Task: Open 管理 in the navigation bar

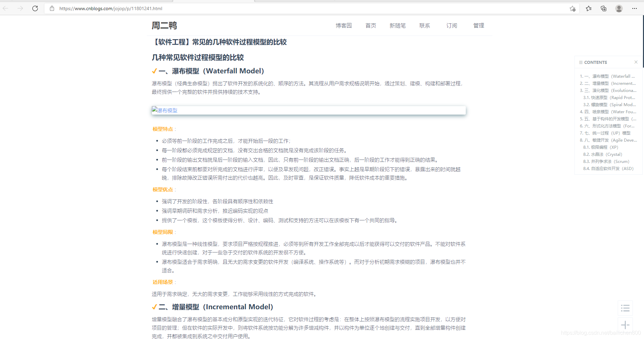Action: coord(478,25)
